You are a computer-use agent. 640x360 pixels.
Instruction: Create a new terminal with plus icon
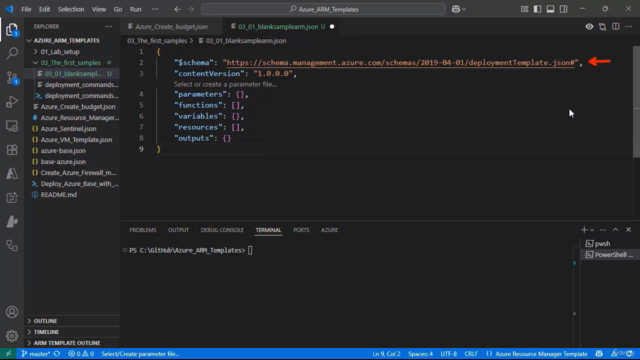[x=584, y=230]
